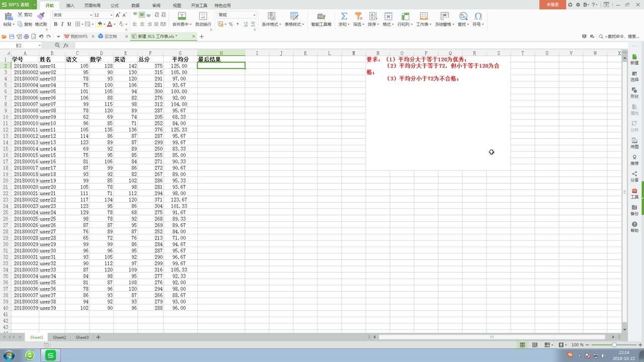Align text right in cell
The height and width of the screenshot is (362, 644).
[x=149, y=24]
